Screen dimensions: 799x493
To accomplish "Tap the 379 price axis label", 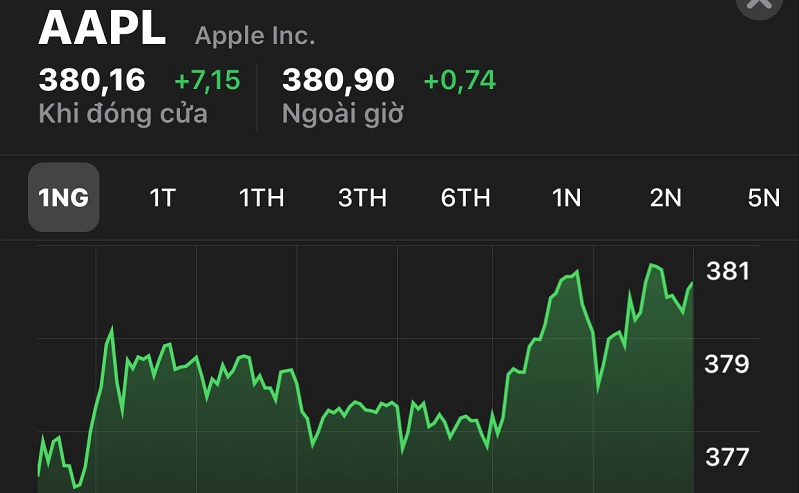I will pyautogui.click(x=727, y=363).
